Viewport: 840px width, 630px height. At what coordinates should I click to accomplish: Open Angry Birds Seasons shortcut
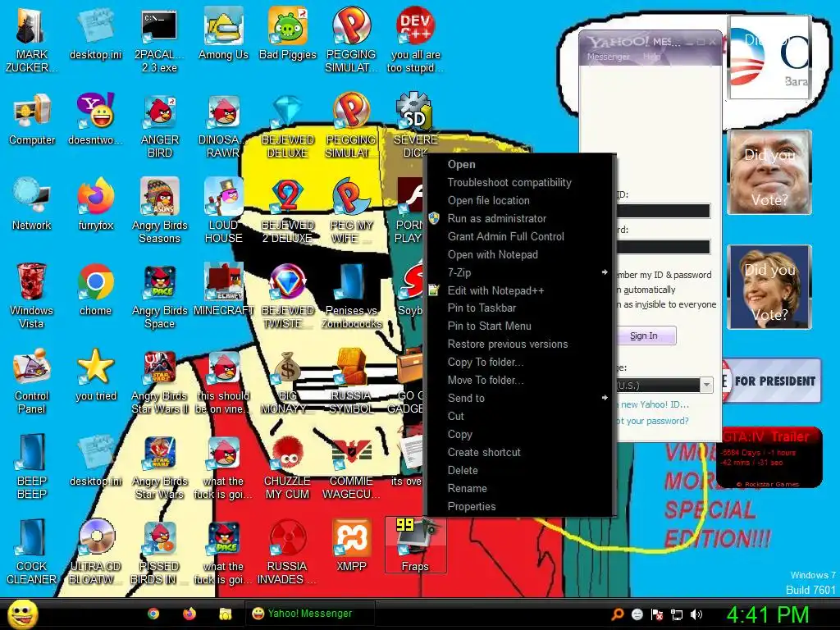tap(160, 212)
